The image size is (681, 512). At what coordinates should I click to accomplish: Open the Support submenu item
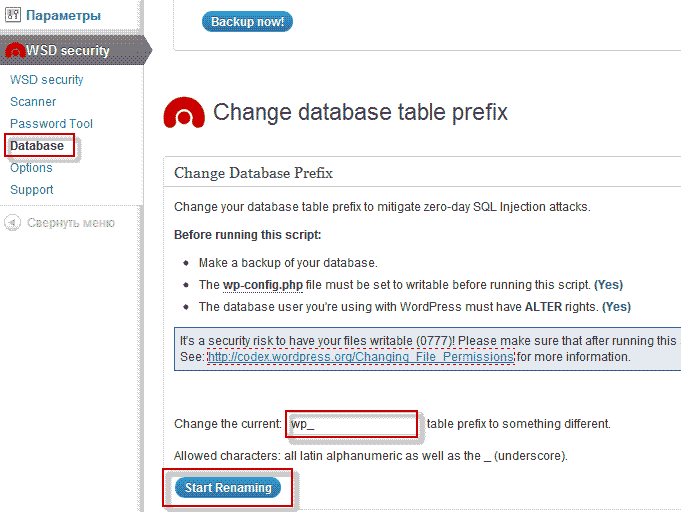click(32, 190)
